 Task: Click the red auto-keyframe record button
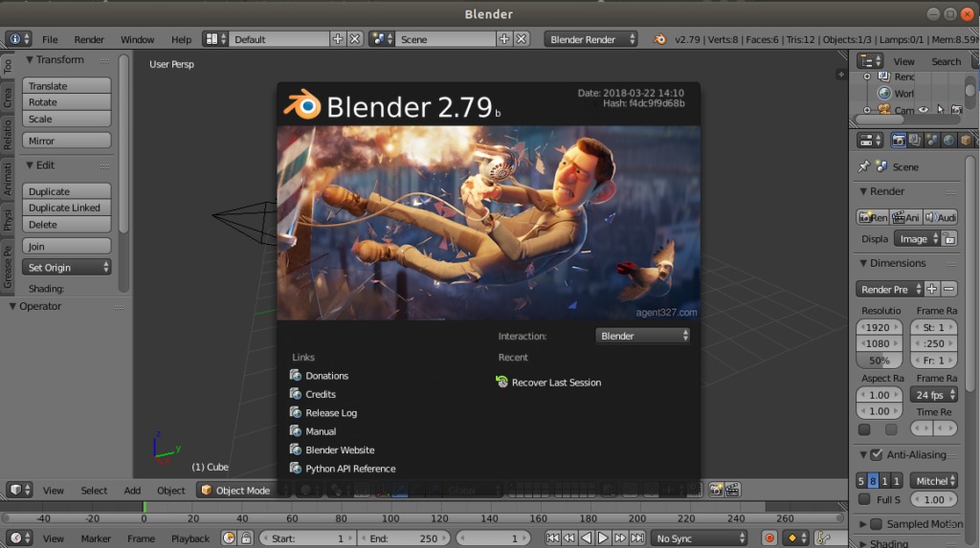click(768, 538)
